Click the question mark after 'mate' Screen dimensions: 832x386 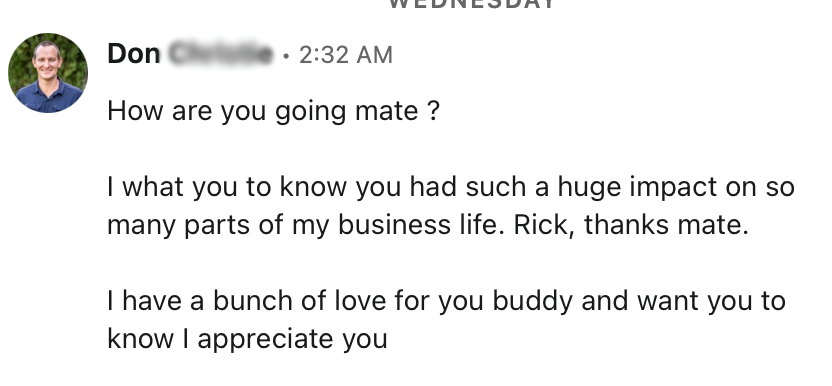pyautogui.click(x=433, y=111)
